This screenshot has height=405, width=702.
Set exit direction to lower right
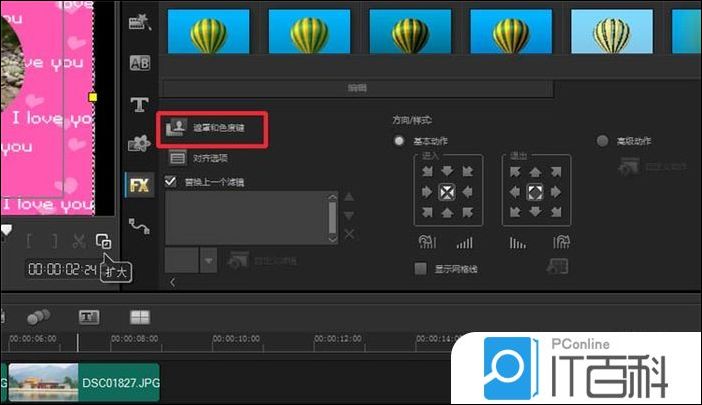(556, 212)
